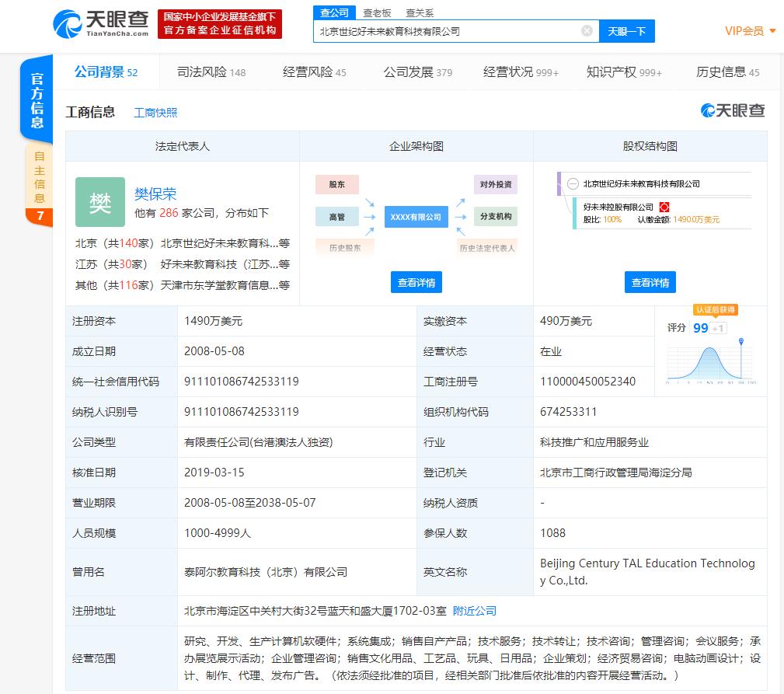The width and height of the screenshot is (784, 694).
Task: Open the 历史信息 tab
Action: 727,72
